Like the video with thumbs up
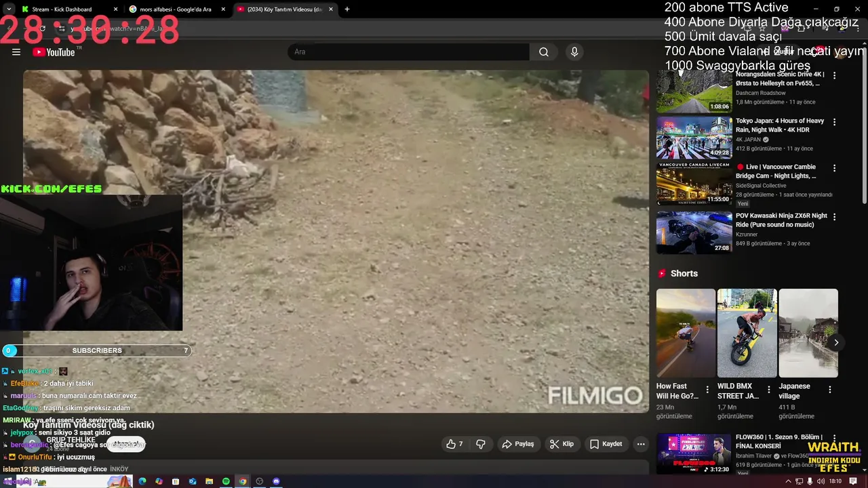Screen dimensions: 868x488 [x=455, y=444]
